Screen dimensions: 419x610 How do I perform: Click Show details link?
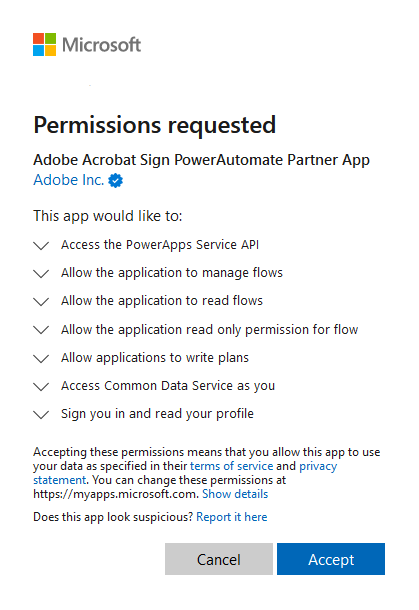(235, 494)
